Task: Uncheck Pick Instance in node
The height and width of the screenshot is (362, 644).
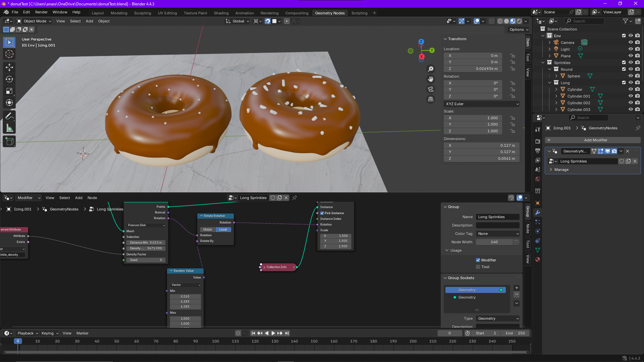Action: click(322, 213)
